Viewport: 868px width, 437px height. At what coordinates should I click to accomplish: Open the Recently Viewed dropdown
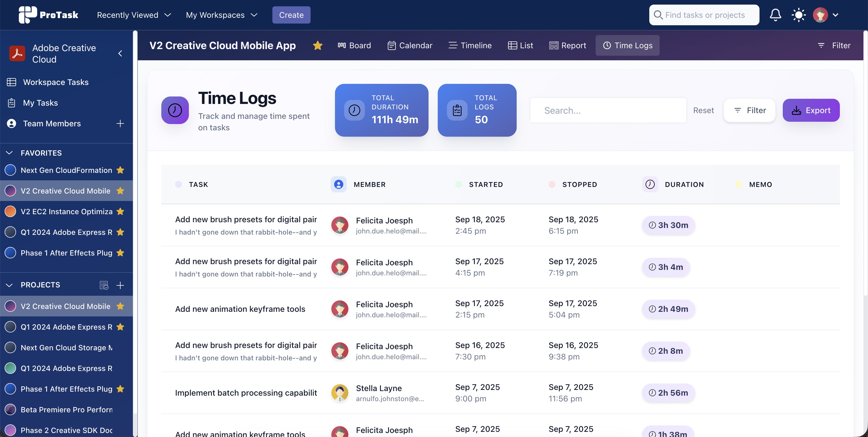pyautogui.click(x=134, y=15)
